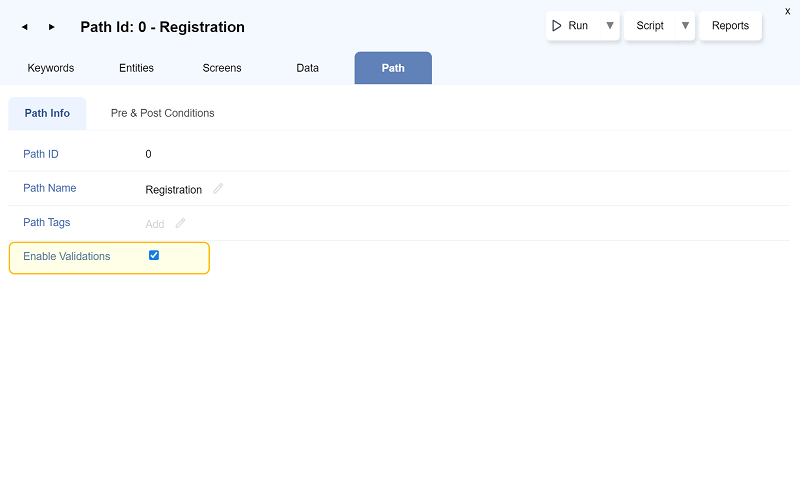Edit Path Name with the pencil icon
Screen dimensions: 800x489
pos(218,189)
